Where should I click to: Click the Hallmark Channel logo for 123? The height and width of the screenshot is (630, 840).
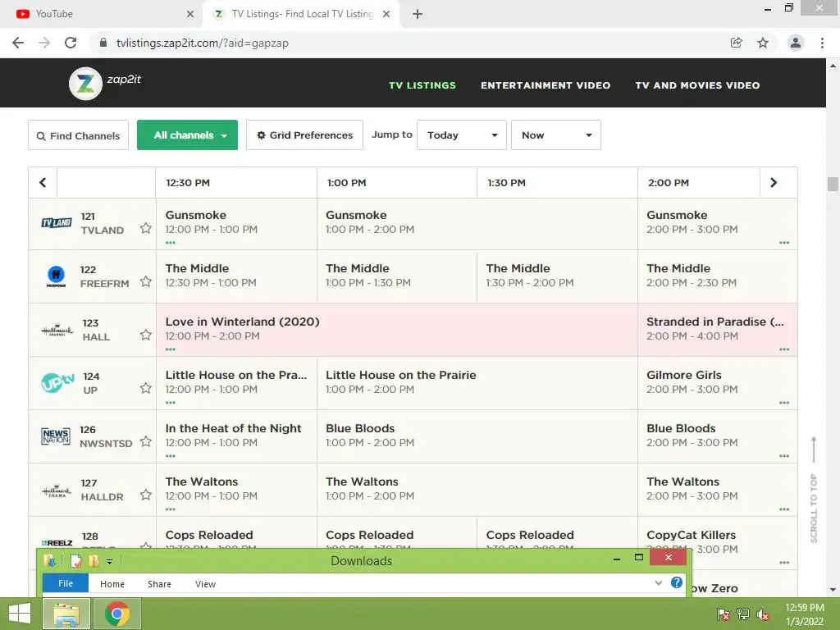57,330
